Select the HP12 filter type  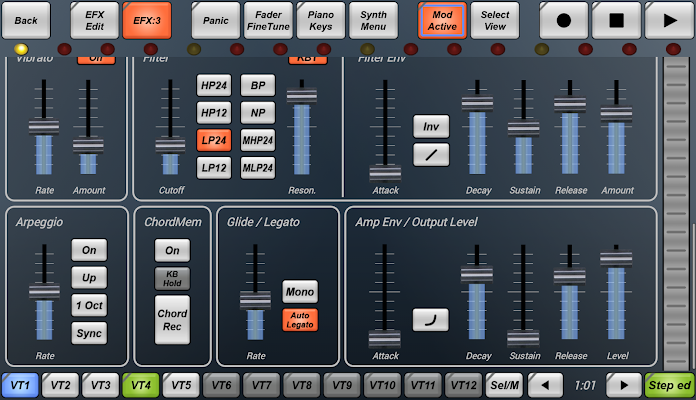(214, 113)
